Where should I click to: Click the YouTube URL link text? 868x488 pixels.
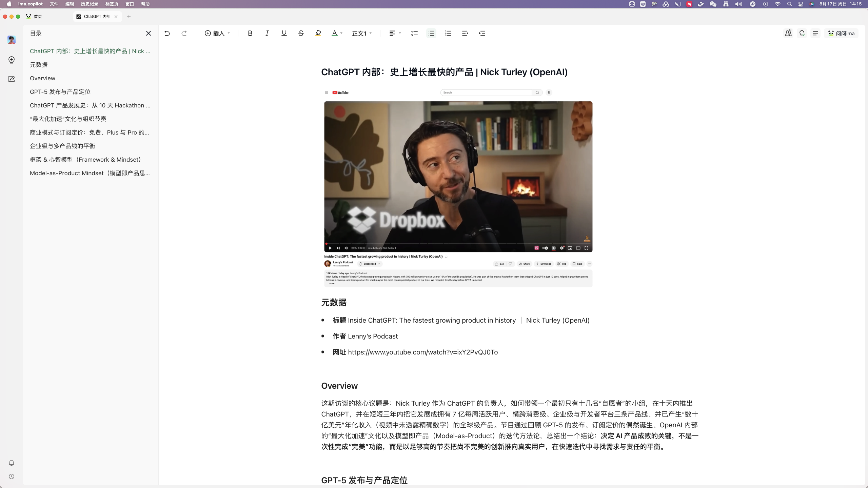(x=423, y=352)
